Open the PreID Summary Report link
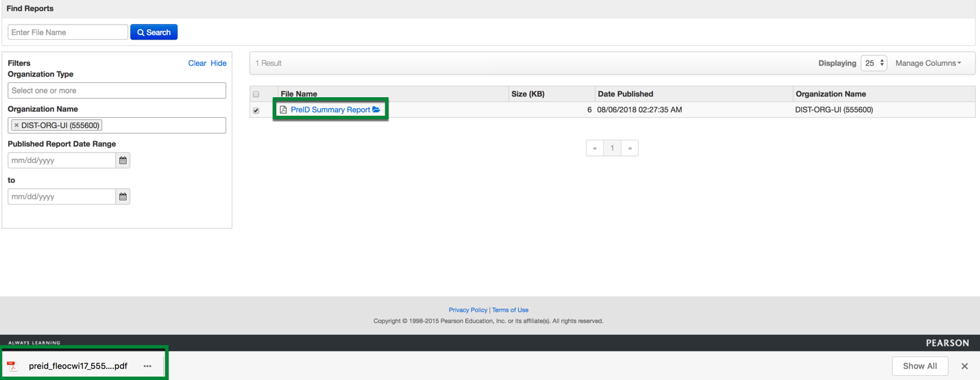Screen dimensions: 980x380 coord(330,110)
